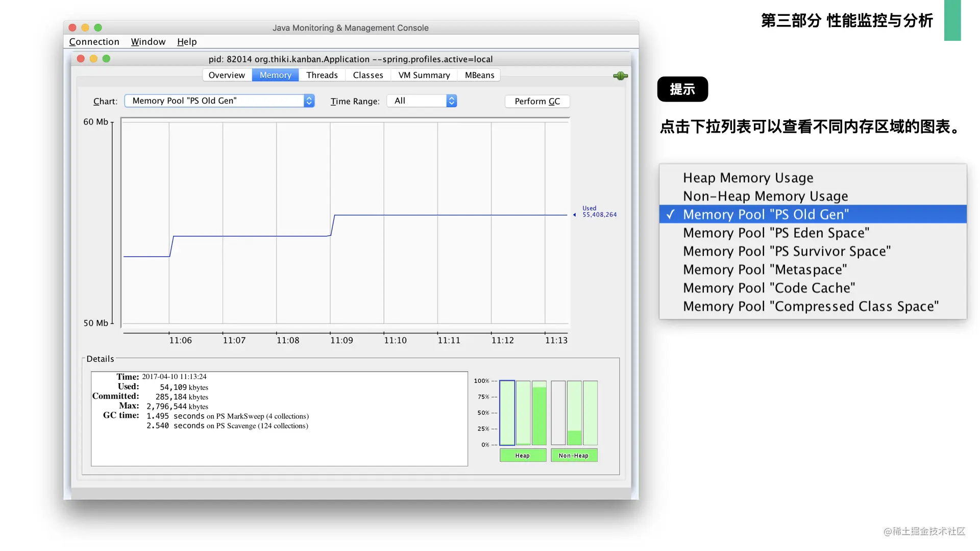
Task: Select the outlined first Heap pool bar
Action: 507,413
